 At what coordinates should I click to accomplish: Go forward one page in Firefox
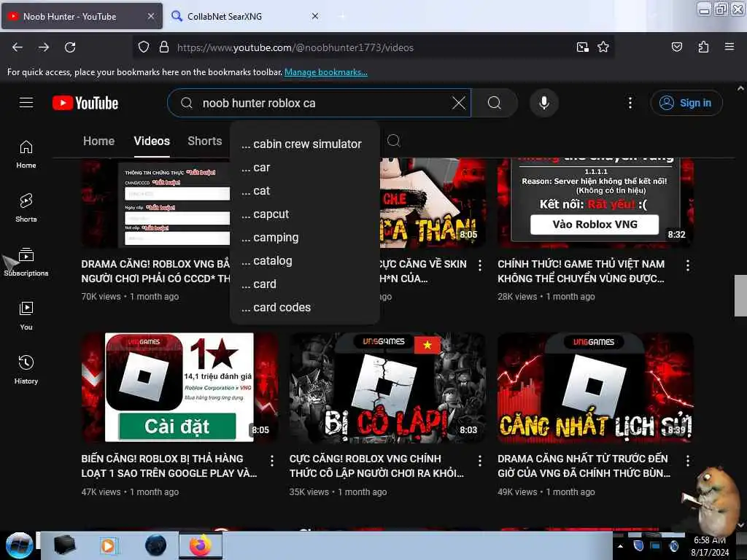pyautogui.click(x=43, y=47)
